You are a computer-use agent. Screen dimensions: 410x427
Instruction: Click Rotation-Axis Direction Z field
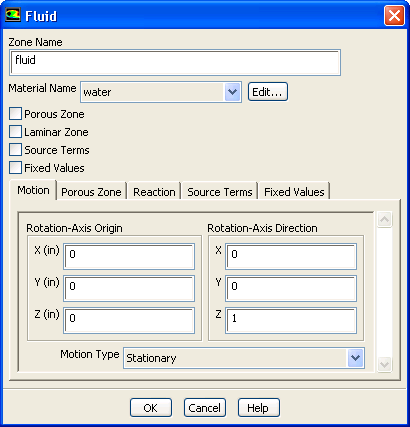click(x=291, y=320)
